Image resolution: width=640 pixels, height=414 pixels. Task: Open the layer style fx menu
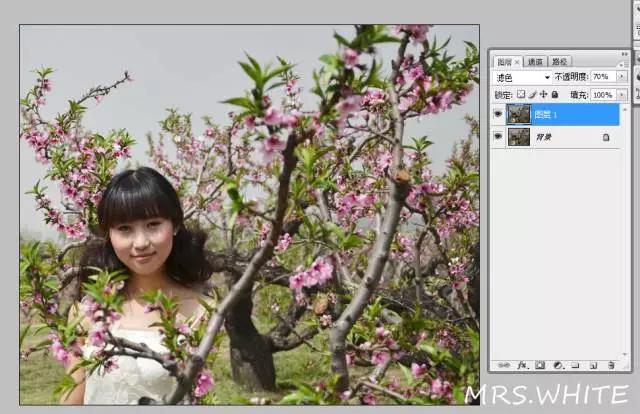point(521,366)
